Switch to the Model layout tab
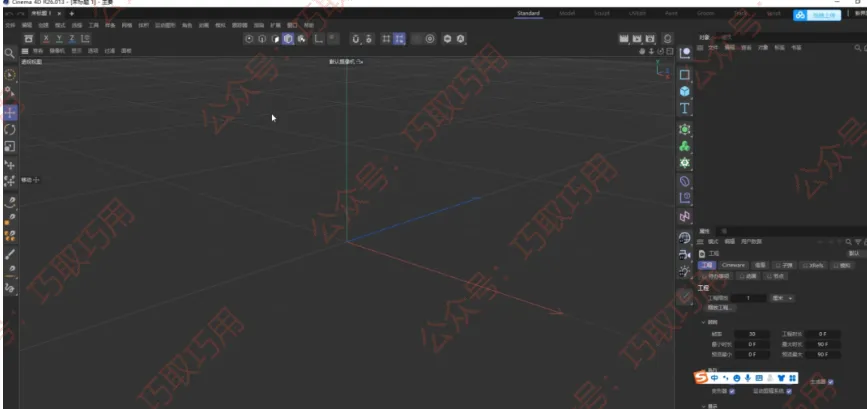The height and width of the screenshot is (409, 867). 567,13
